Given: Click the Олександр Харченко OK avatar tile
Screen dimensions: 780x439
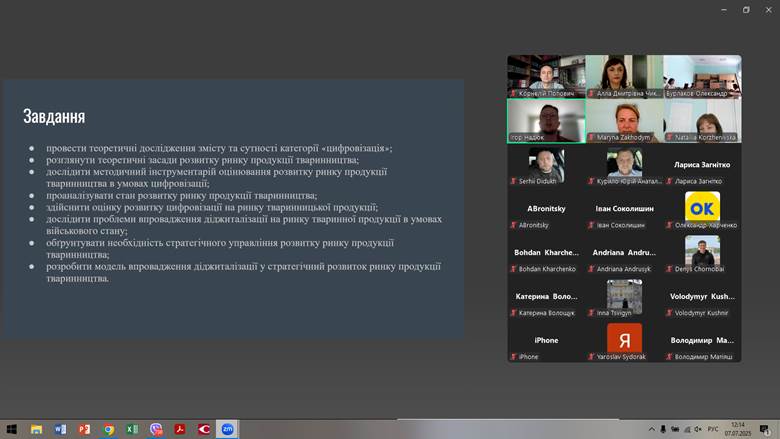Looking at the screenshot, I should tap(702, 209).
